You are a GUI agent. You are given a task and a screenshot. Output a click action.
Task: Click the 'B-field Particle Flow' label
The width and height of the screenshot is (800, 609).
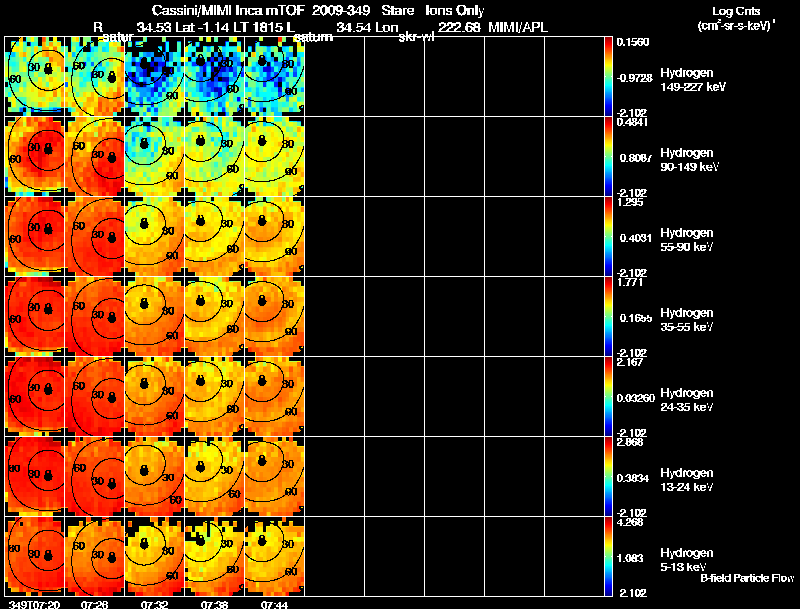click(747, 578)
